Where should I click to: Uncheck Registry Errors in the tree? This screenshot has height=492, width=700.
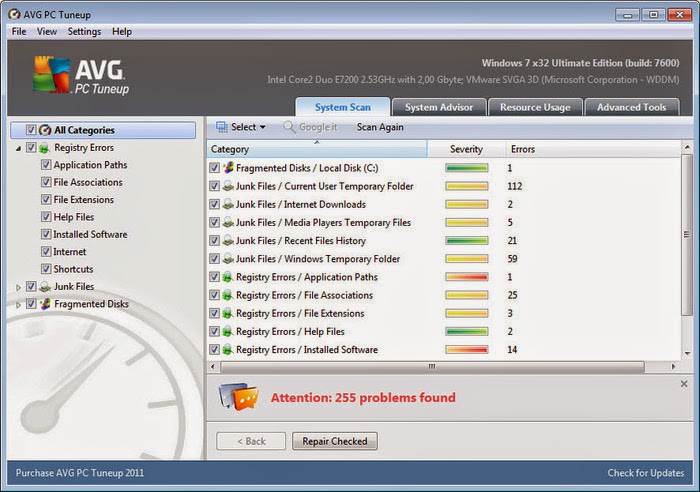tap(31, 147)
